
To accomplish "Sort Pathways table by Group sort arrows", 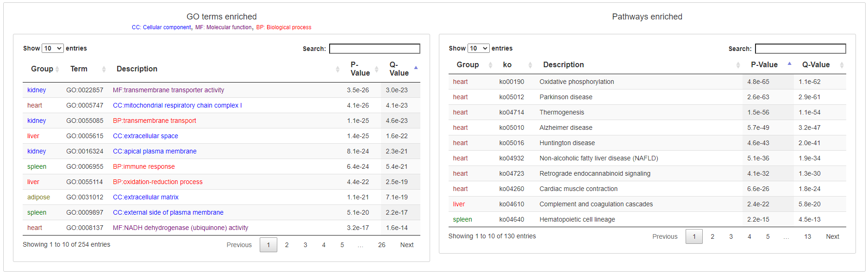I will [490, 65].
